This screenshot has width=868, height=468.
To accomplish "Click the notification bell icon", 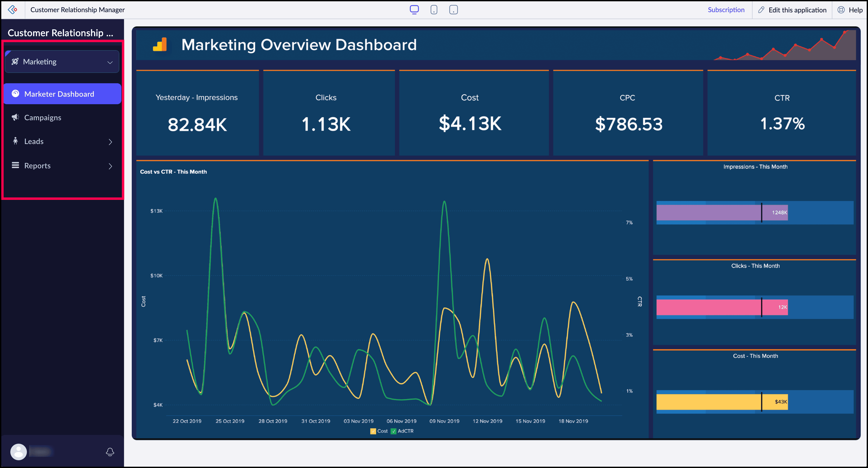I will [x=110, y=452].
